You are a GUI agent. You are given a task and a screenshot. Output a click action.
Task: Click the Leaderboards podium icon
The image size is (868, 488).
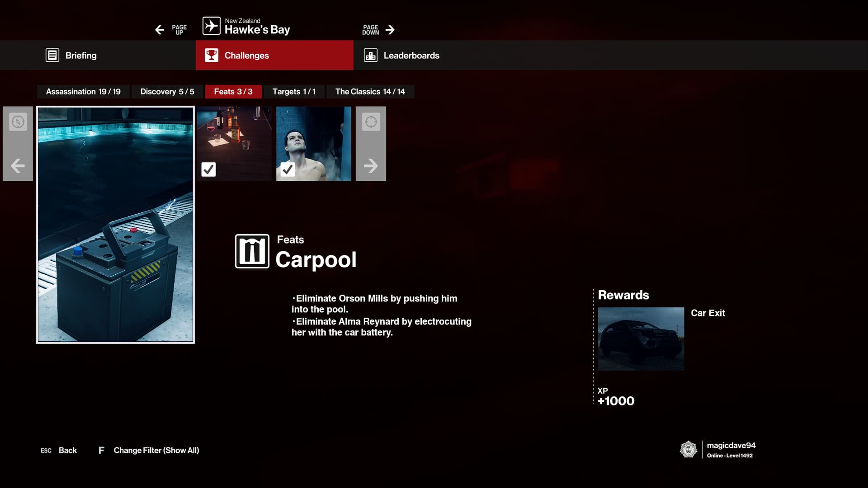pos(371,55)
